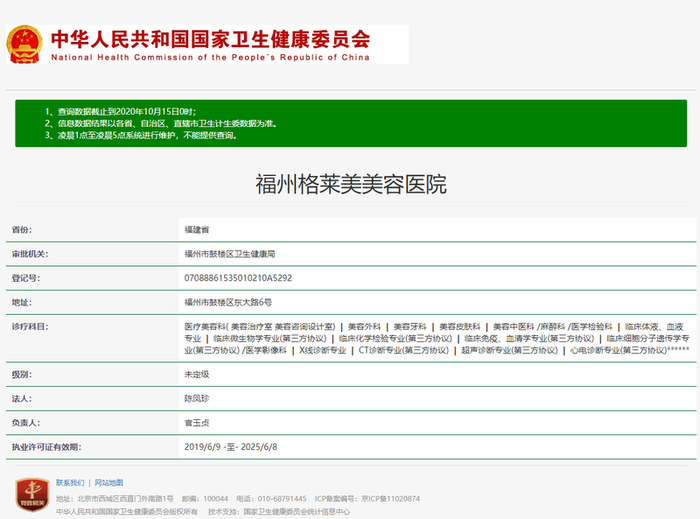Select the level value 未定级

coord(196,374)
